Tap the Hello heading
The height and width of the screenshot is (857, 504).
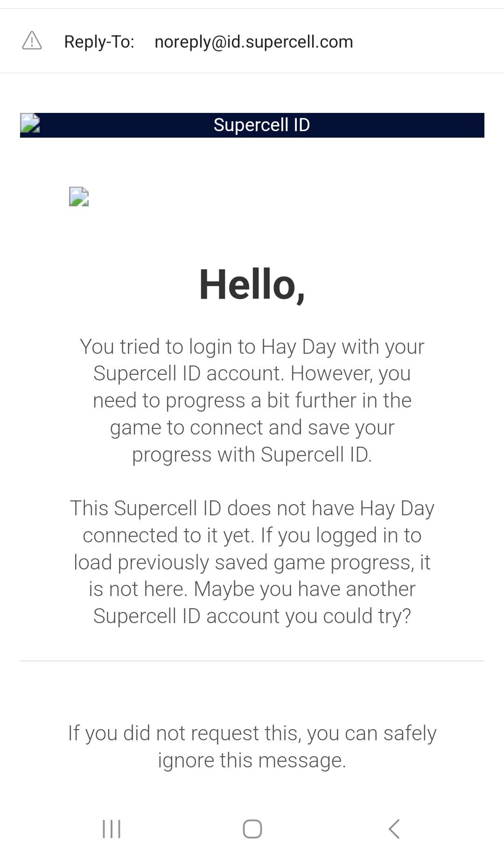[252, 284]
